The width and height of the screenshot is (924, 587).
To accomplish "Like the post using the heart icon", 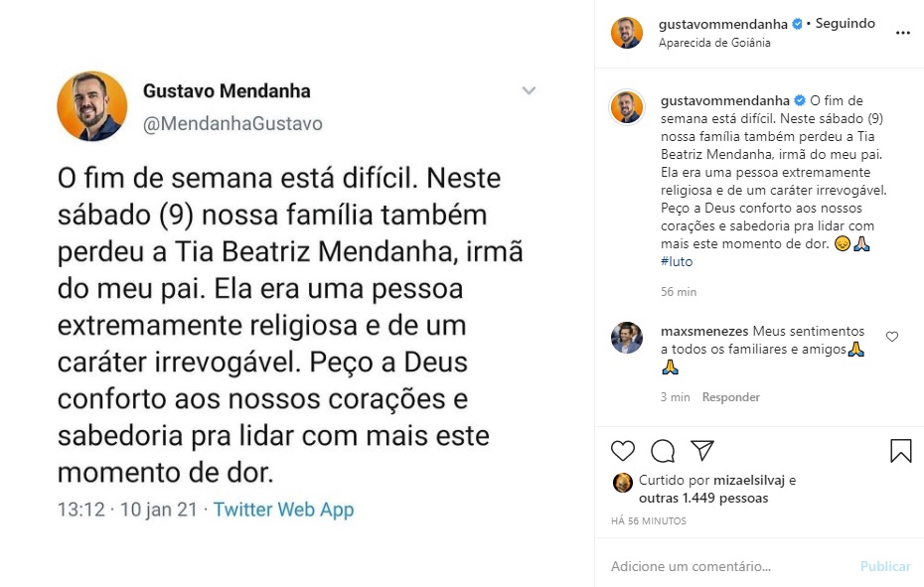I will tap(623, 450).
